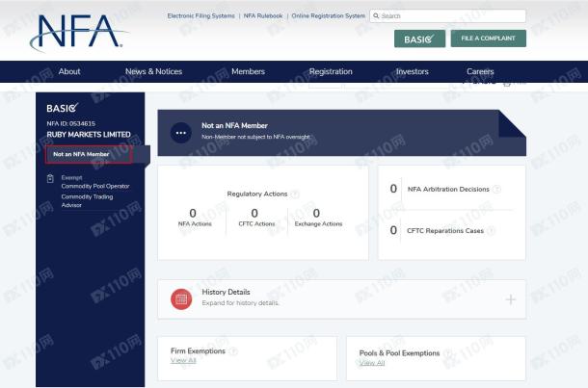Image resolution: width=588 pixels, height=388 pixels.
Task: Click the ellipsis circle icon in status banner
Action: click(x=181, y=133)
